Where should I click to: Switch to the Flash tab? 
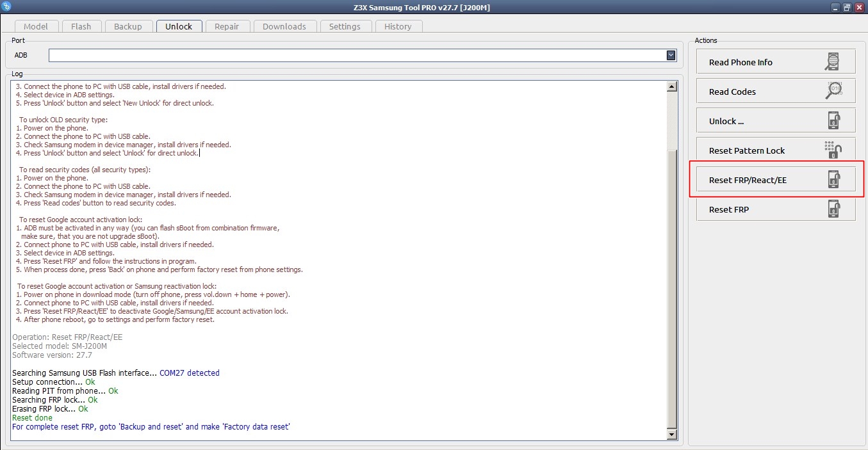click(81, 26)
